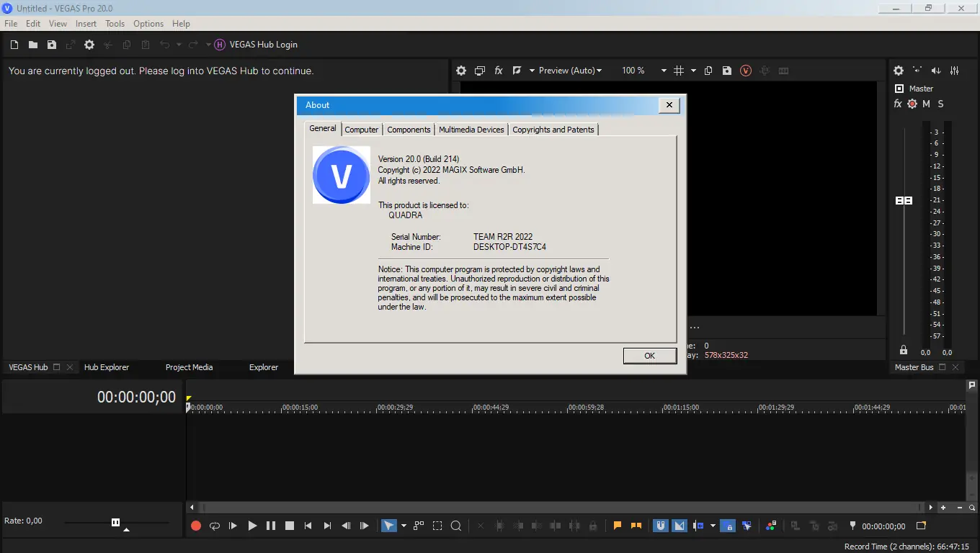The height and width of the screenshot is (553, 980).
Task: Close the About dialog with the X button
Action: [x=669, y=105]
